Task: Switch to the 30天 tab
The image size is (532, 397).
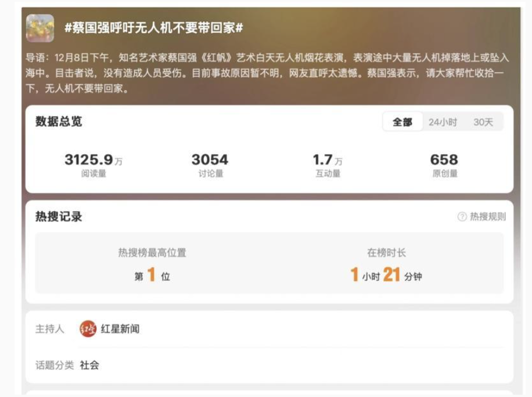Action: (x=483, y=122)
